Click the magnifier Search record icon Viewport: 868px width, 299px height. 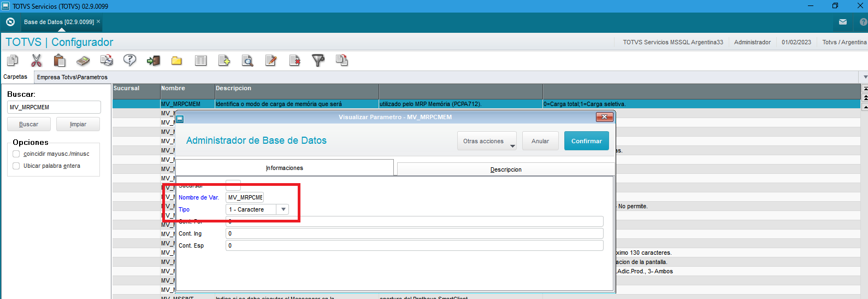coord(247,60)
